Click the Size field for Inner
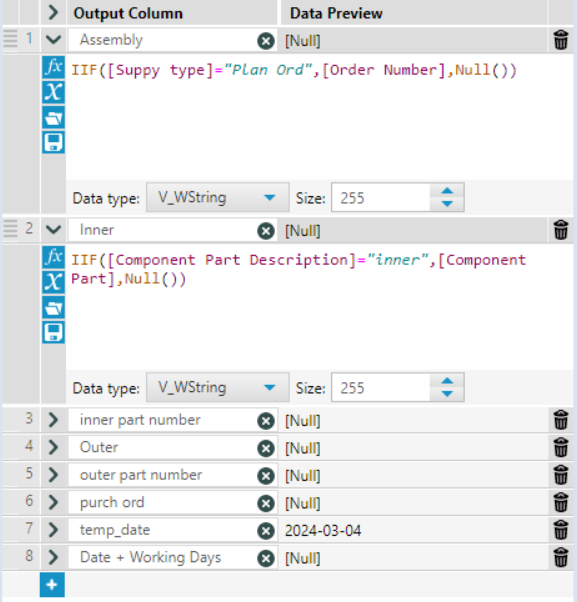Screen dimensions: 577x602 (x=381, y=388)
